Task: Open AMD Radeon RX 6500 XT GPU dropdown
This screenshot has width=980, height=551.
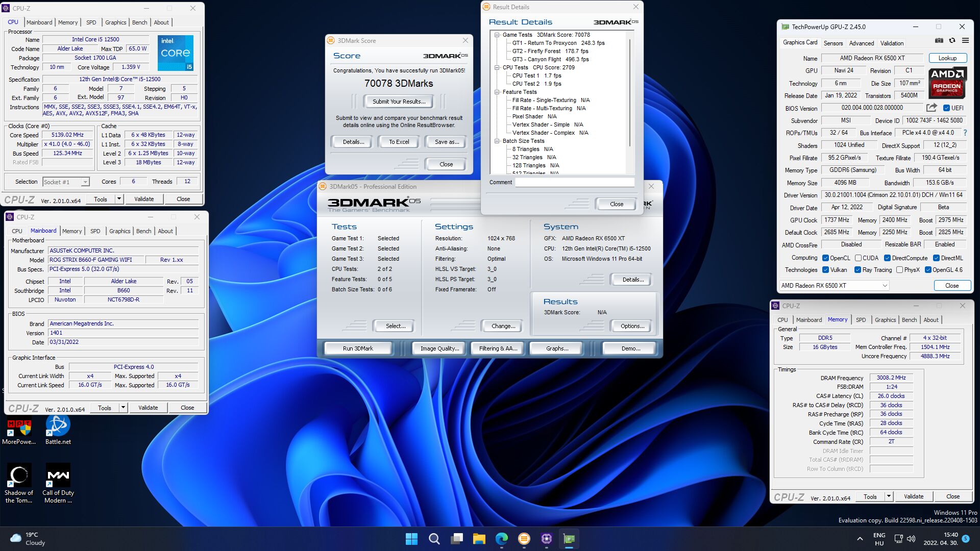Action: click(x=834, y=286)
